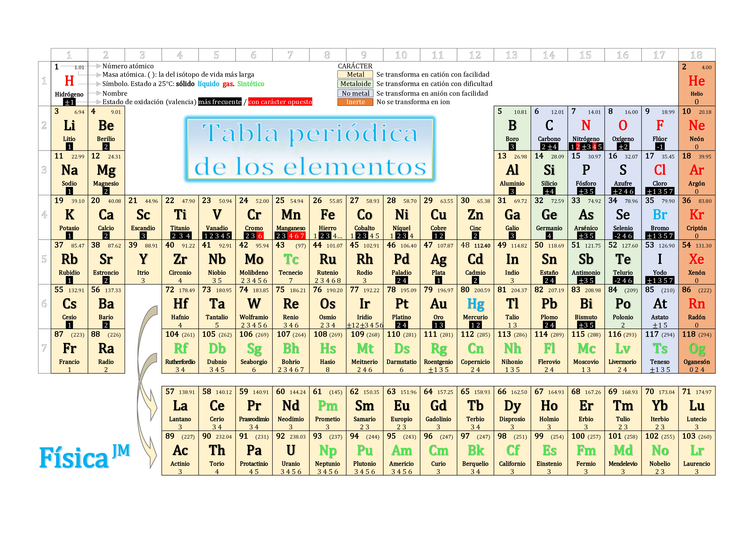Click the Nitrógeno element cell
Image resolution: width=756 pixels, height=535 pixels.
586,128
